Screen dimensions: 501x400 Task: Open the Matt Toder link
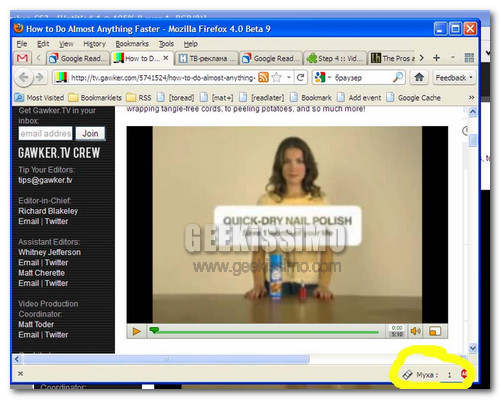pos(36,324)
